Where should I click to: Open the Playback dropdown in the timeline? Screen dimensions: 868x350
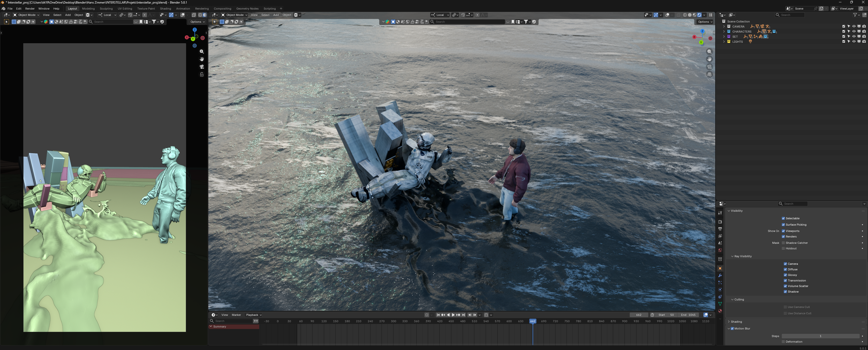(x=252, y=315)
